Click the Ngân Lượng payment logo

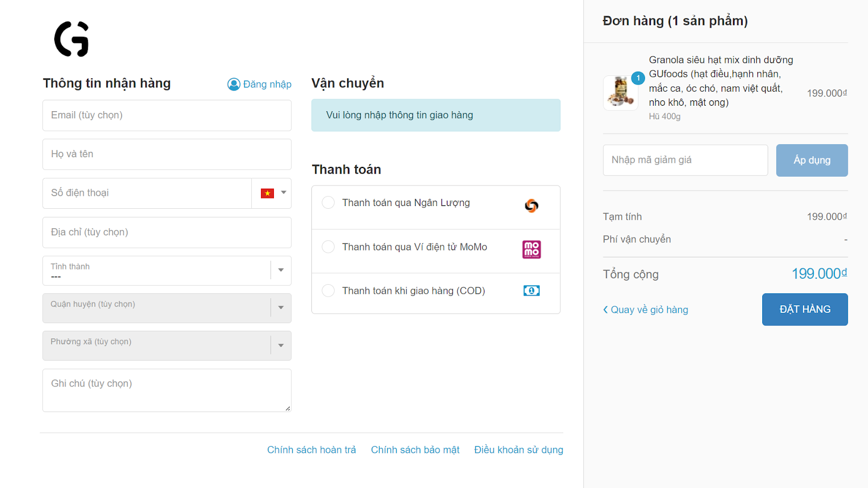pos(532,206)
